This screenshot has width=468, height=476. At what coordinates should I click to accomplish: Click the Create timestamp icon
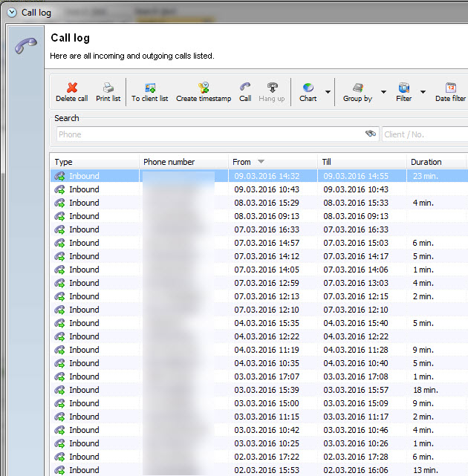(x=204, y=88)
